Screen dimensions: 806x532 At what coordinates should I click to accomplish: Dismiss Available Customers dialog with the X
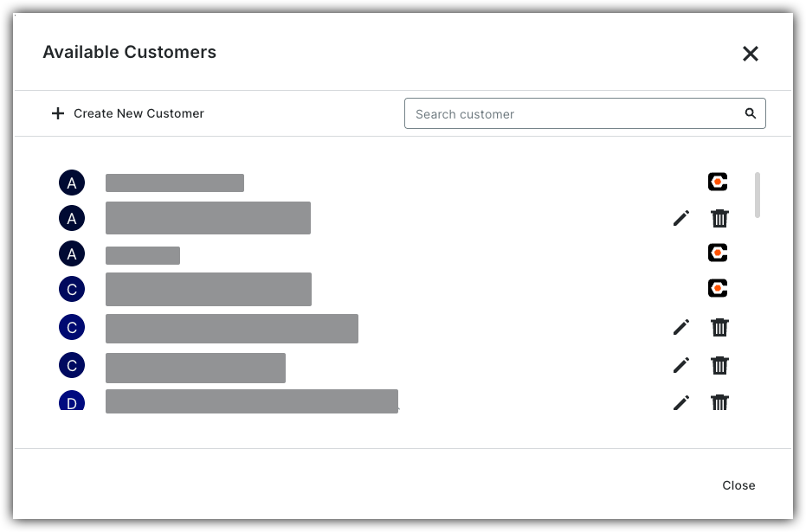point(751,54)
